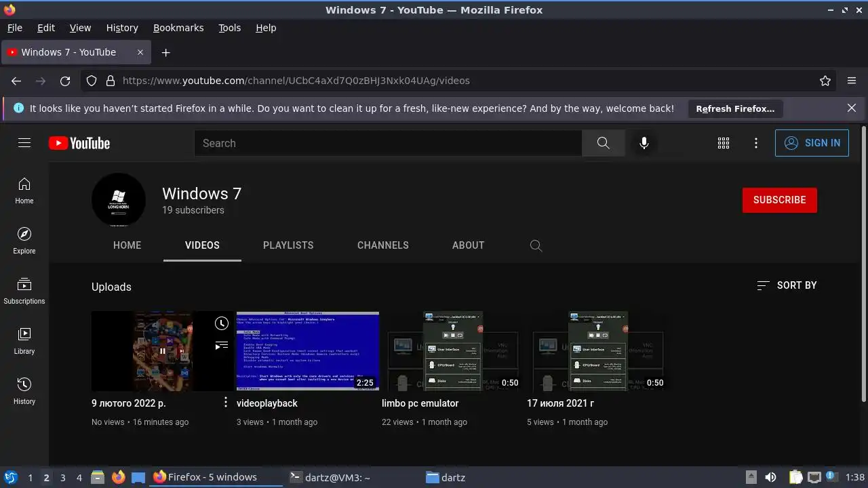Open the ABOUT tab
The height and width of the screenshot is (488, 868).
tap(469, 245)
